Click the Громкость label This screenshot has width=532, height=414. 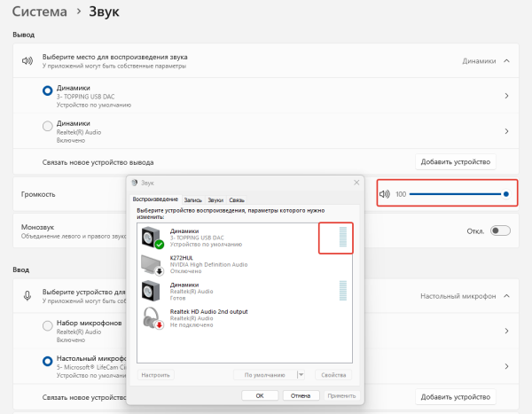[x=38, y=194]
